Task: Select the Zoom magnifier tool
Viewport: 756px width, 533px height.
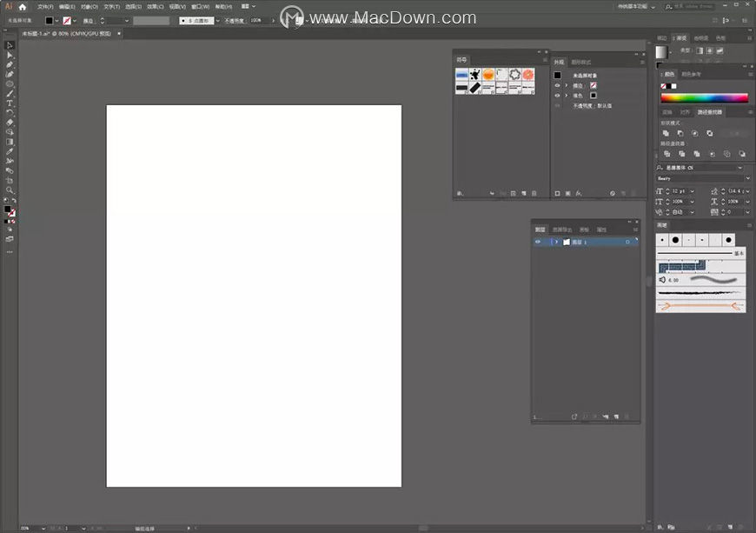Action: 10,190
